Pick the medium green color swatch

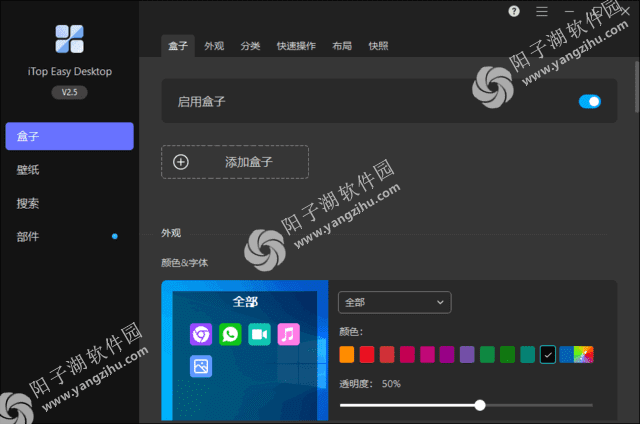pyautogui.click(x=487, y=354)
